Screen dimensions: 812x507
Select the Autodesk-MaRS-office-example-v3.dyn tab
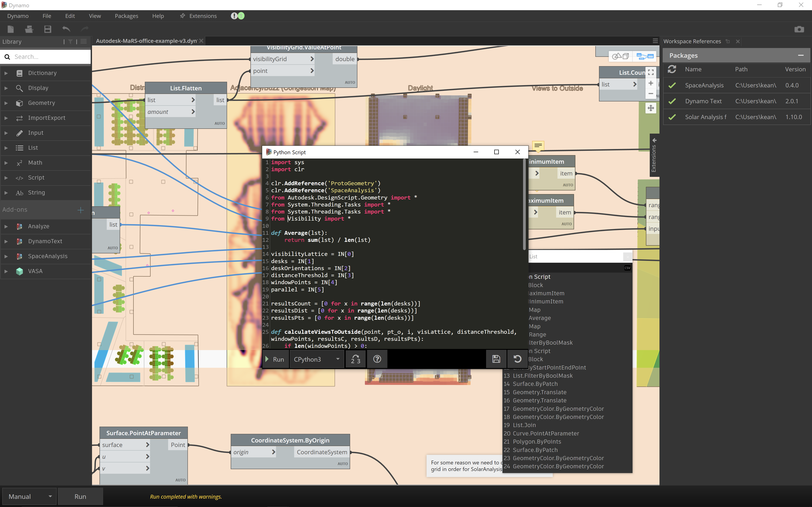pos(146,41)
